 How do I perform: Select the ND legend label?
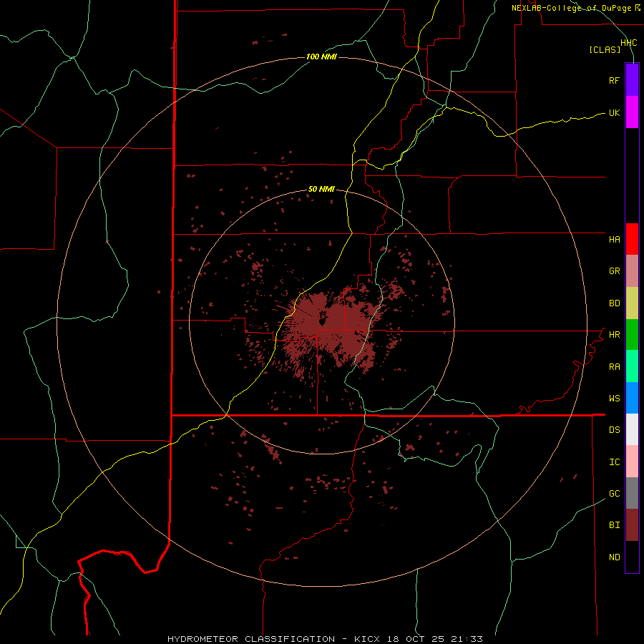click(x=614, y=557)
